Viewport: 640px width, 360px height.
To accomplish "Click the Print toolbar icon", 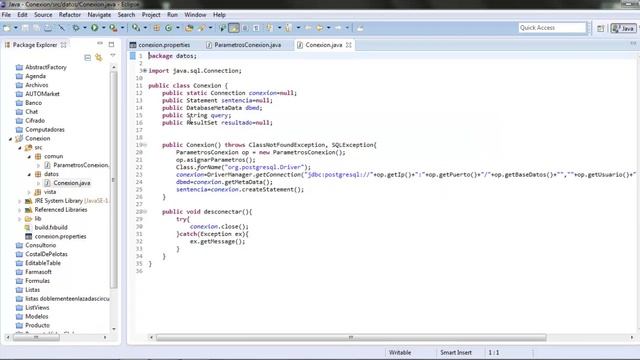I will (48, 28).
